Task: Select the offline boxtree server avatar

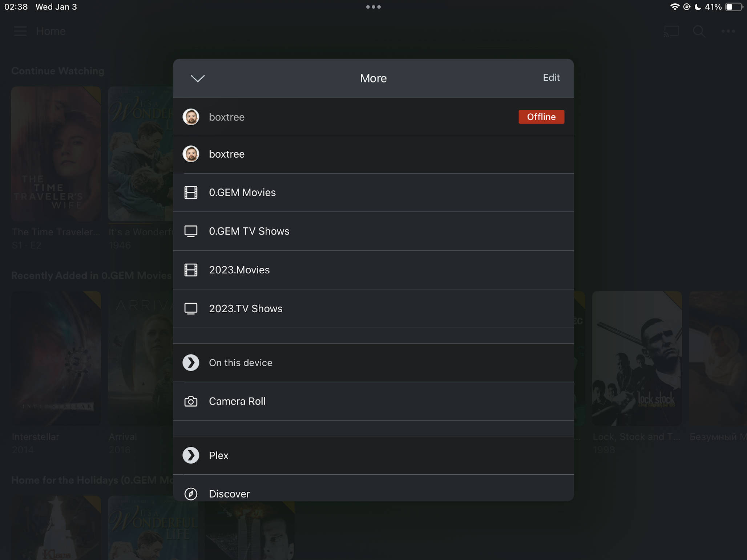Action: click(191, 117)
